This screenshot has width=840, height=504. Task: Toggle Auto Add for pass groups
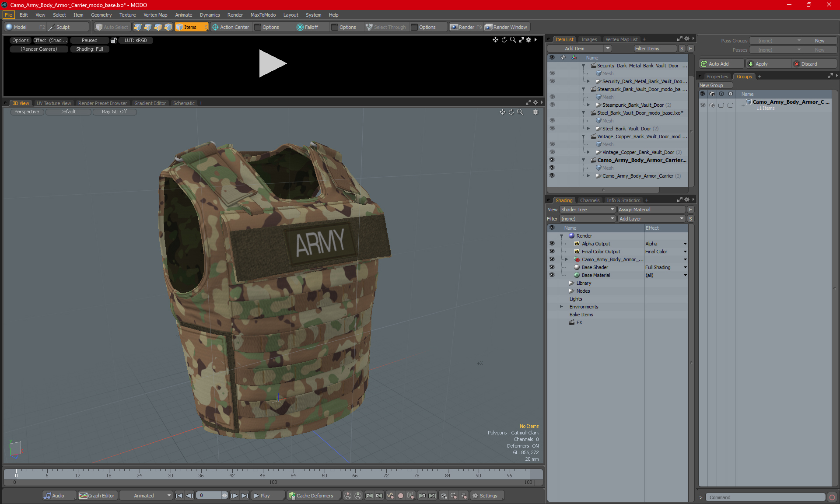click(722, 64)
